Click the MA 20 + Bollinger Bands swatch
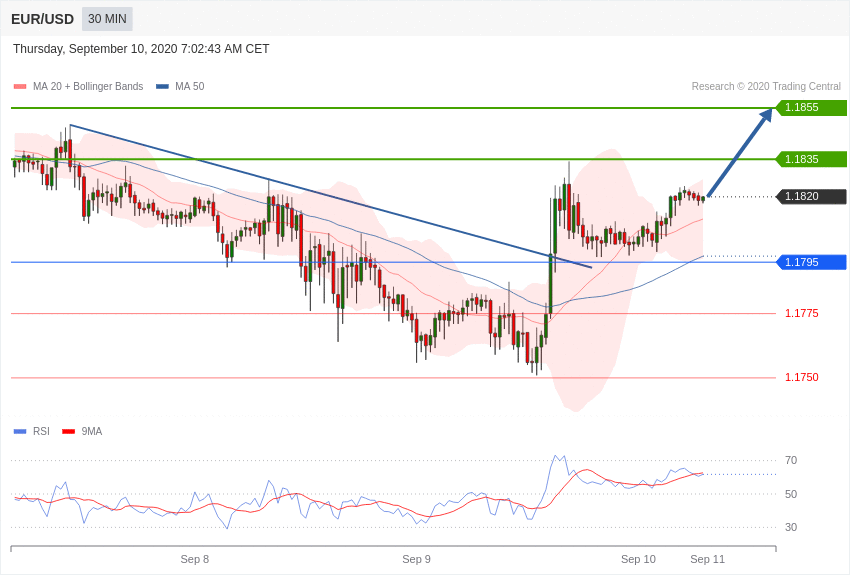850x576 pixels. point(20,87)
